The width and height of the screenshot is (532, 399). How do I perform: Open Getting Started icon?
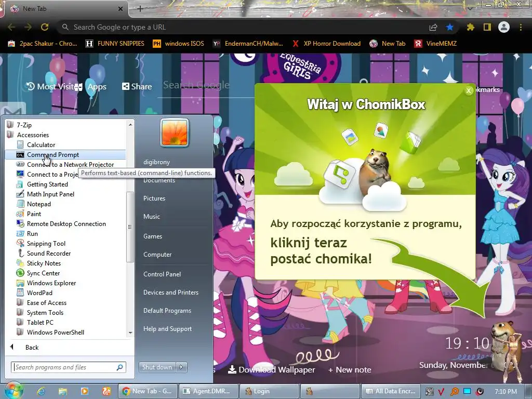[x=20, y=184]
